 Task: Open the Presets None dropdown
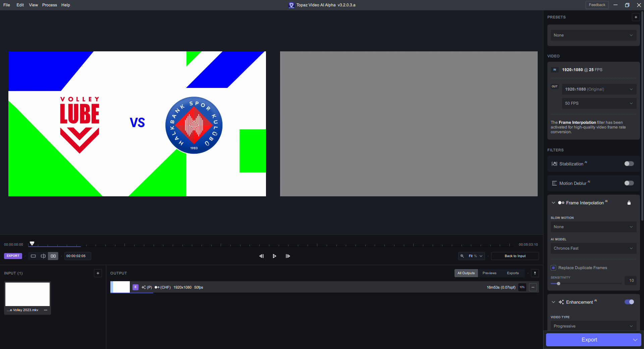(x=593, y=35)
